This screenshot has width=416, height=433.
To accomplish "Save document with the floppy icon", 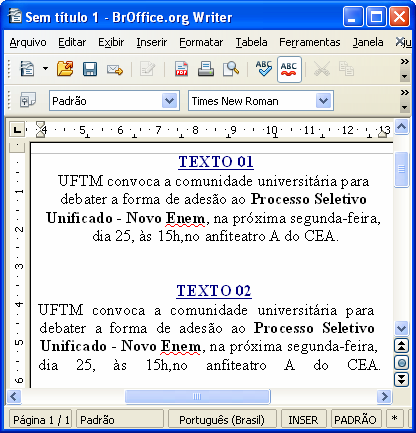I will pyautogui.click(x=90, y=69).
